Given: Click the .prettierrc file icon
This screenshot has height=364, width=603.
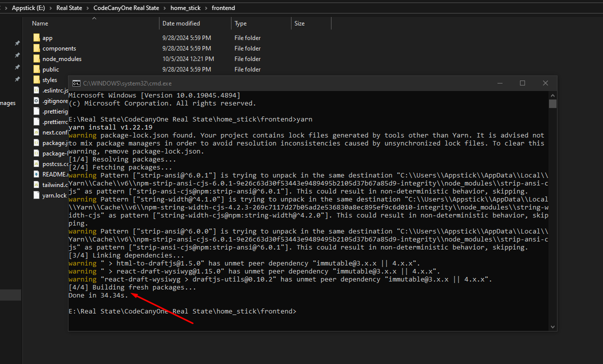Looking at the screenshot, I should (x=36, y=122).
